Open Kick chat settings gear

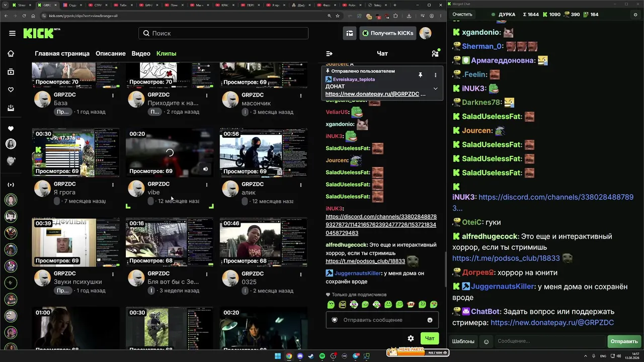[411, 338]
